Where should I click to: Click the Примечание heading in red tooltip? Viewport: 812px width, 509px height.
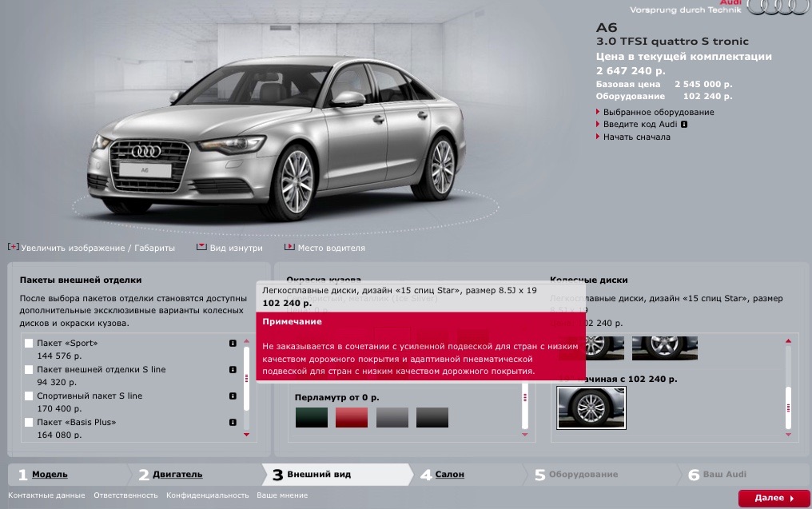[292, 321]
